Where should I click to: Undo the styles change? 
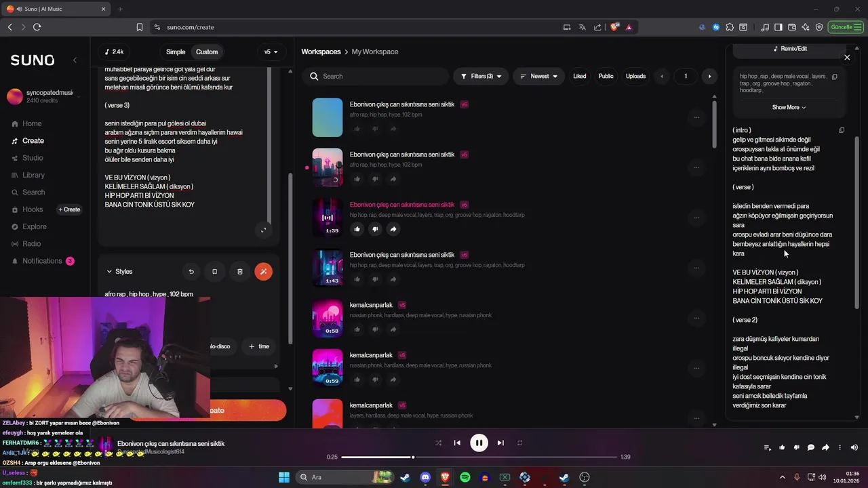tap(191, 271)
